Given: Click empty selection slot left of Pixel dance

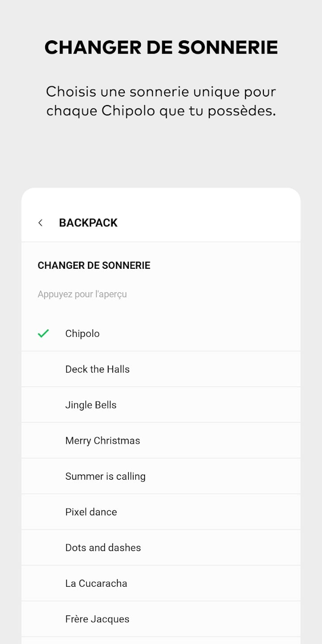Looking at the screenshot, I should [43, 513].
